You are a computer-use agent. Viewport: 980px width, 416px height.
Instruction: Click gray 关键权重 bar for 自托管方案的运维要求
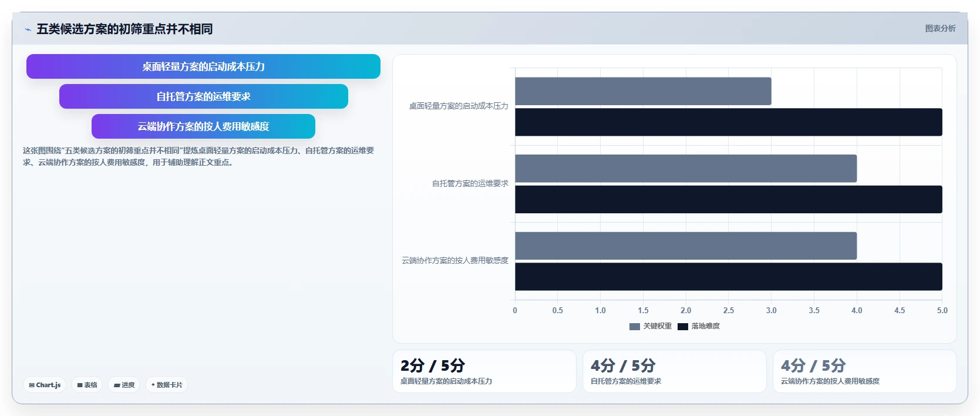[686, 169]
